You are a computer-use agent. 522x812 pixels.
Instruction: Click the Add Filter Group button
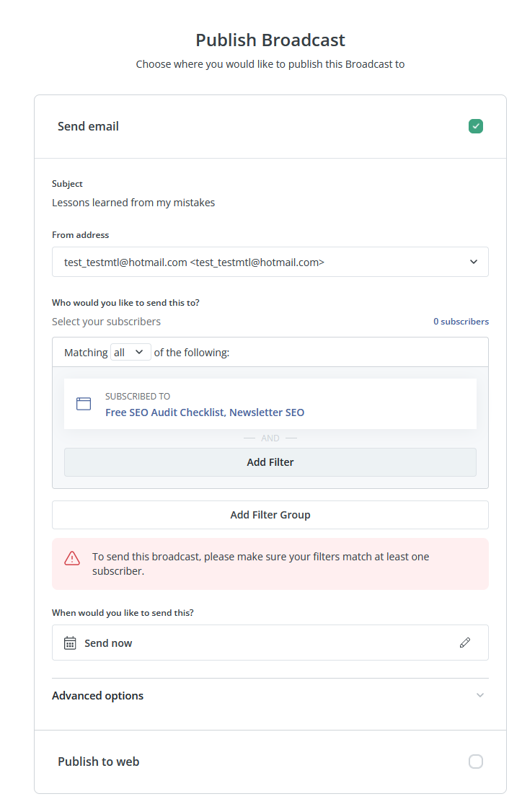pyautogui.click(x=270, y=515)
